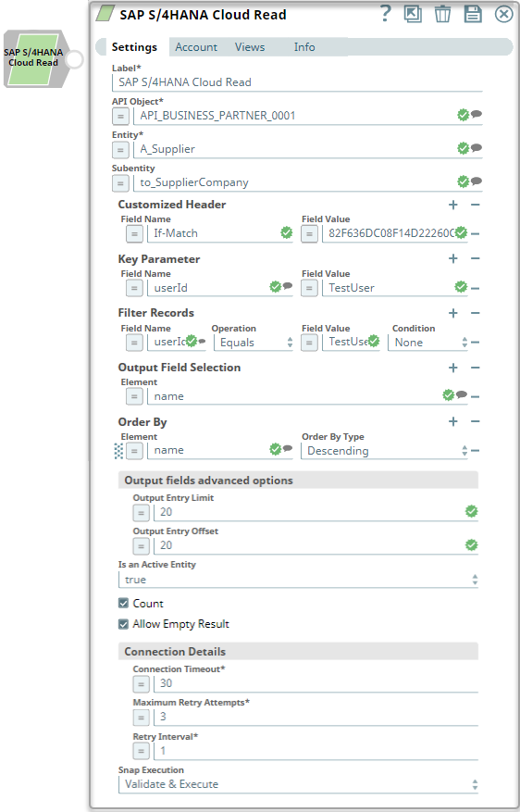
Task: Open the Condition None dropdown
Action: point(429,343)
